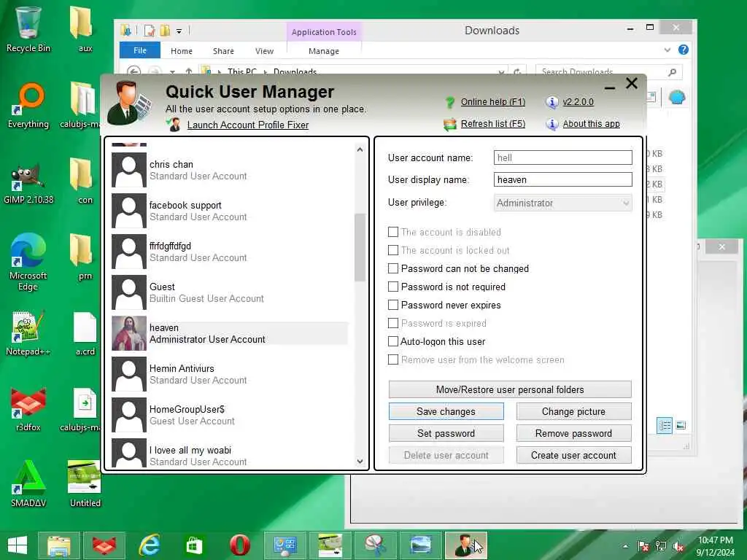Click the User display name field

click(x=562, y=179)
